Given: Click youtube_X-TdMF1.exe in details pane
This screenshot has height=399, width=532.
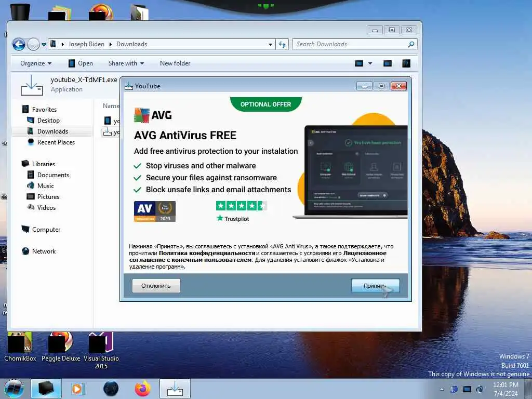Looking at the screenshot, I should (x=84, y=79).
